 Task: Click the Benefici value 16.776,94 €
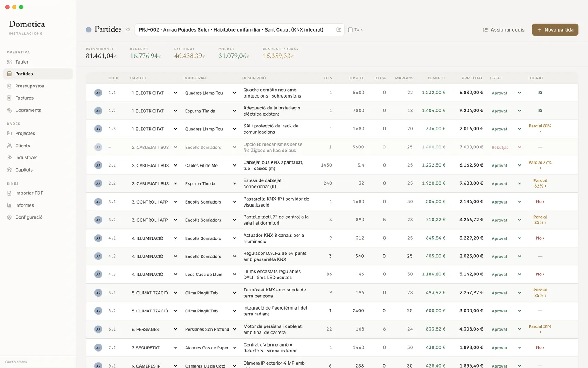pos(145,56)
